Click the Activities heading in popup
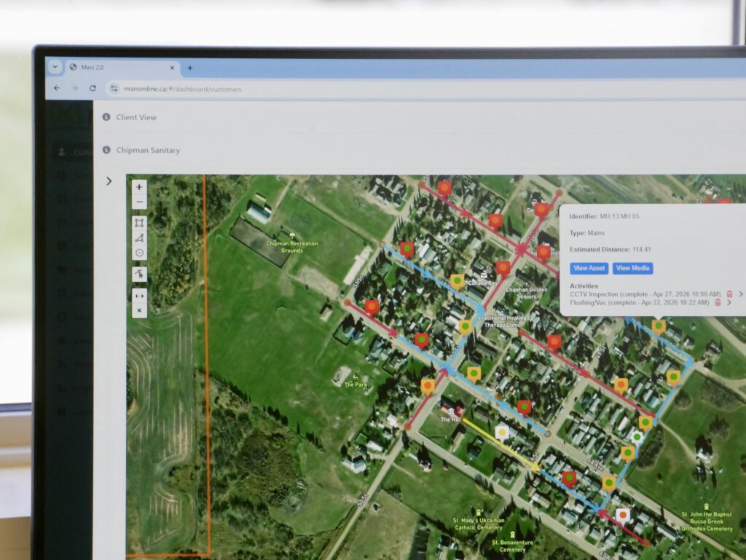746x560 pixels. click(584, 285)
